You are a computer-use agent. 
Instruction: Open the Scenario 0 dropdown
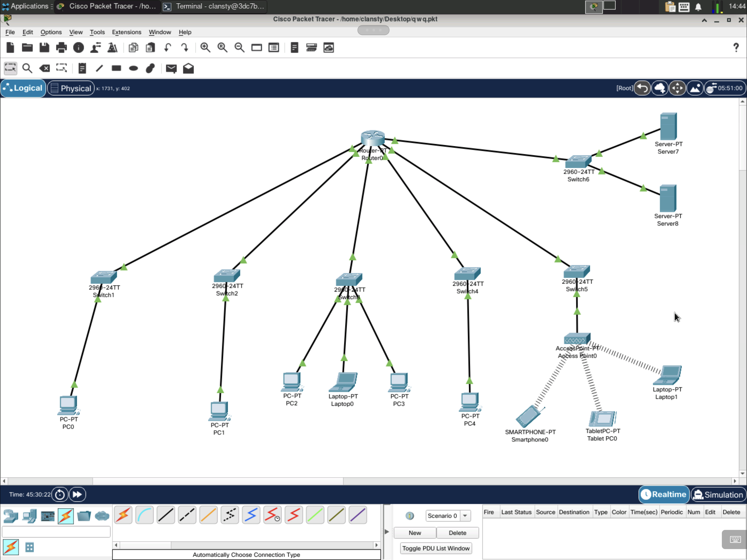click(x=465, y=516)
